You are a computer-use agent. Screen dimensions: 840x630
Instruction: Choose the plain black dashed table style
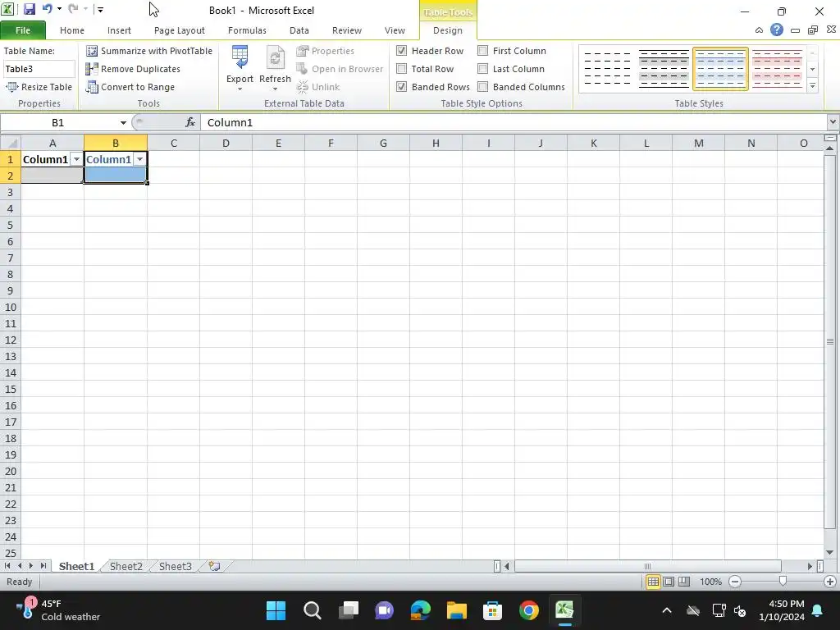click(607, 69)
